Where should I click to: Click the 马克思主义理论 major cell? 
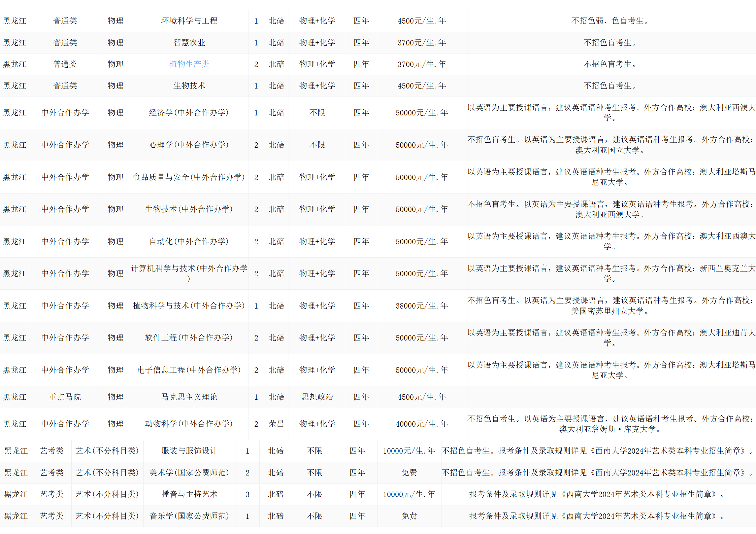(189, 397)
